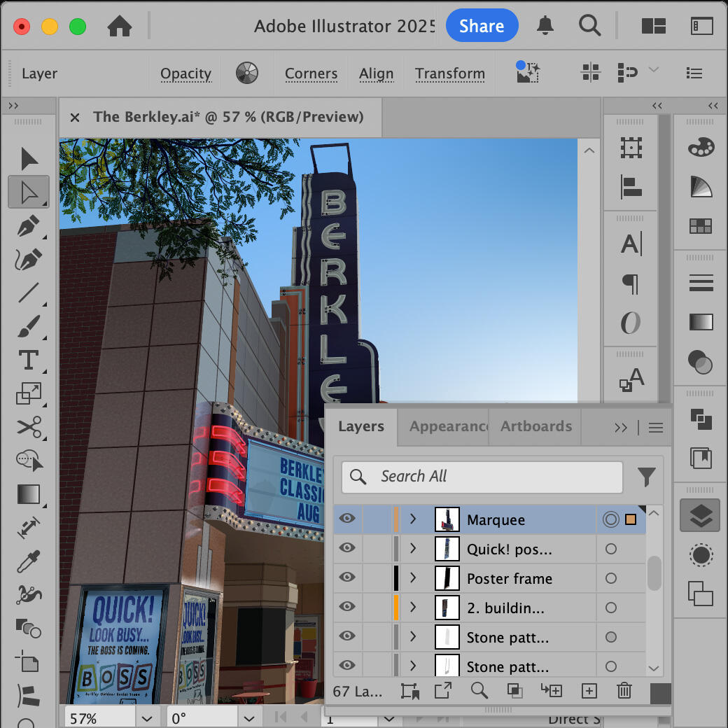This screenshot has height=728, width=728.
Task: Expand the Quick! pos... layer
Action: click(413, 549)
